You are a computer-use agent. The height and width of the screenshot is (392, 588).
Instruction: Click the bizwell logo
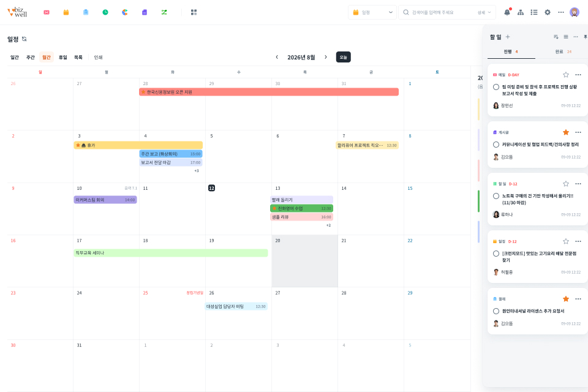(x=17, y=12)
